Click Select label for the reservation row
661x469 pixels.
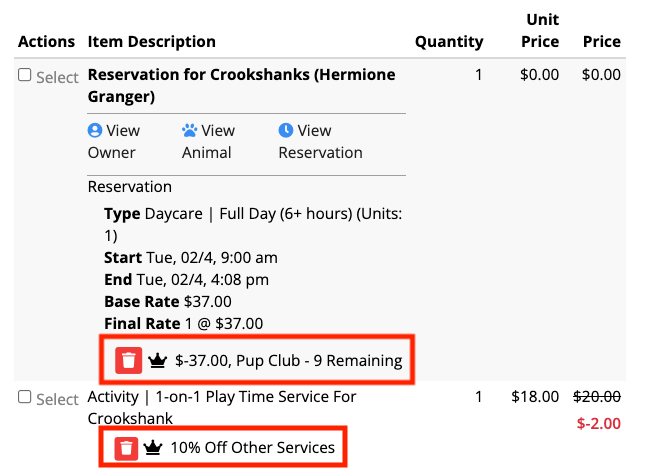click(x=57, y=78)
